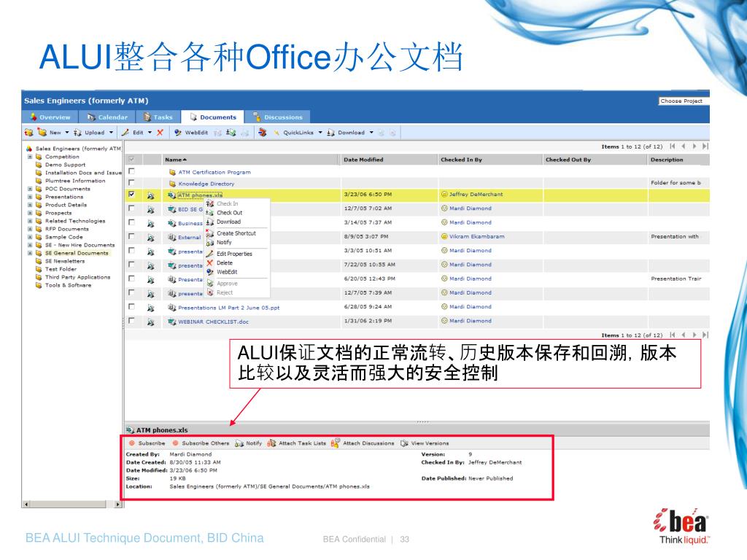Check the BID SE row checkbox
This screenshot has width=747, height=560.
(x=131, y=208)
